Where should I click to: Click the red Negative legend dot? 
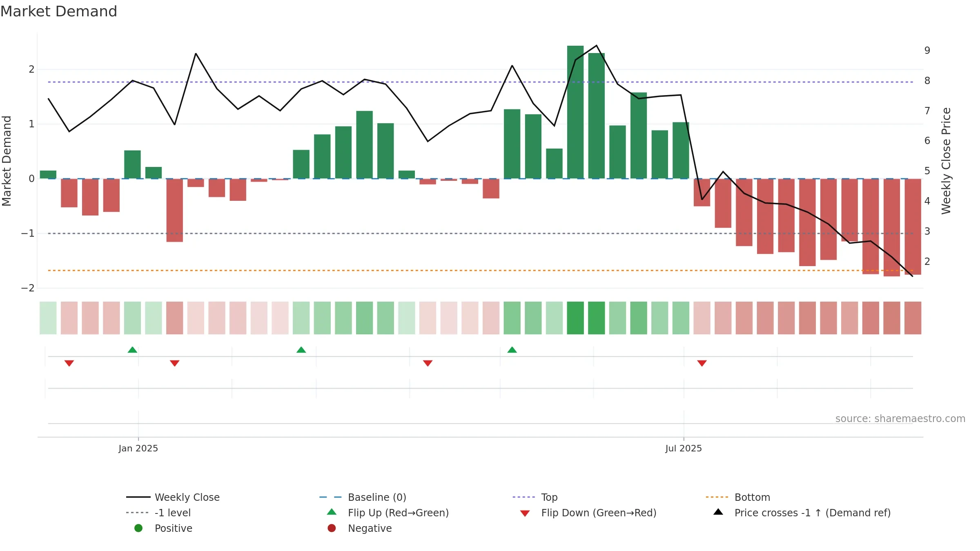pos(332,528)
